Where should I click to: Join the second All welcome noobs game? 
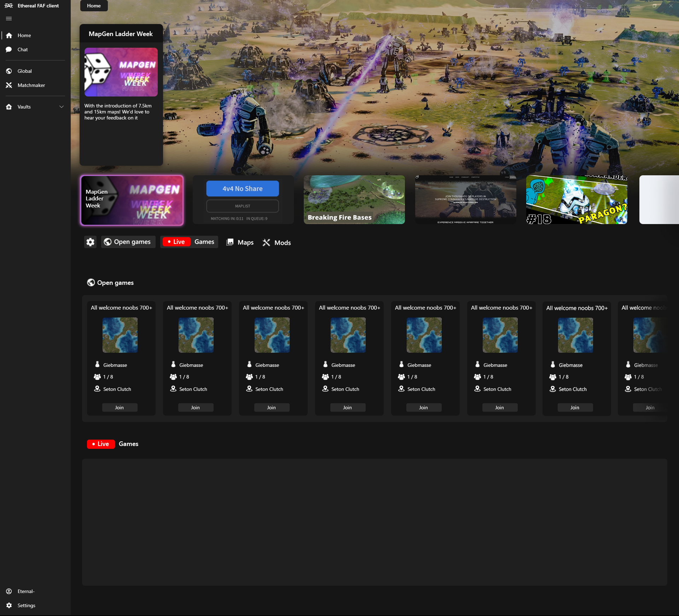196,407
